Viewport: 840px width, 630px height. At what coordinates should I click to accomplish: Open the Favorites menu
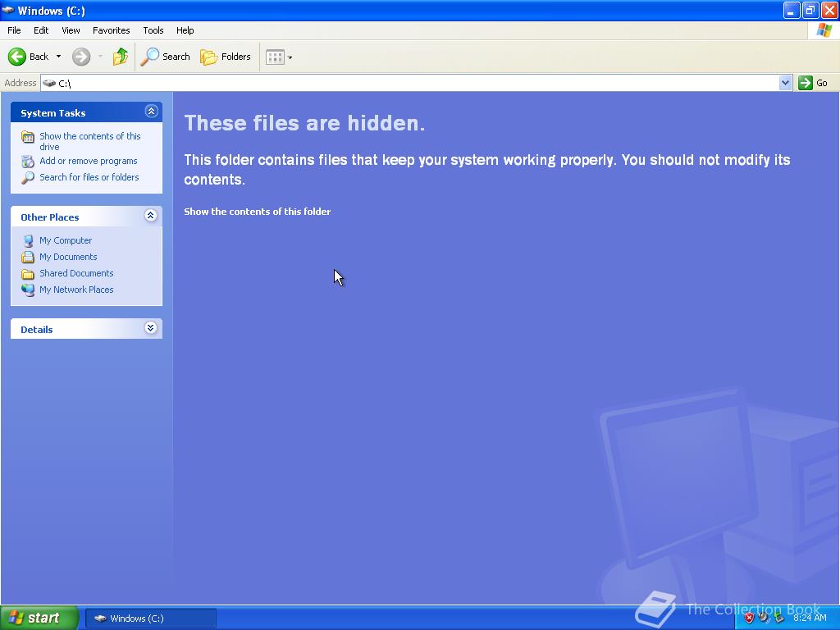[111, 30]
